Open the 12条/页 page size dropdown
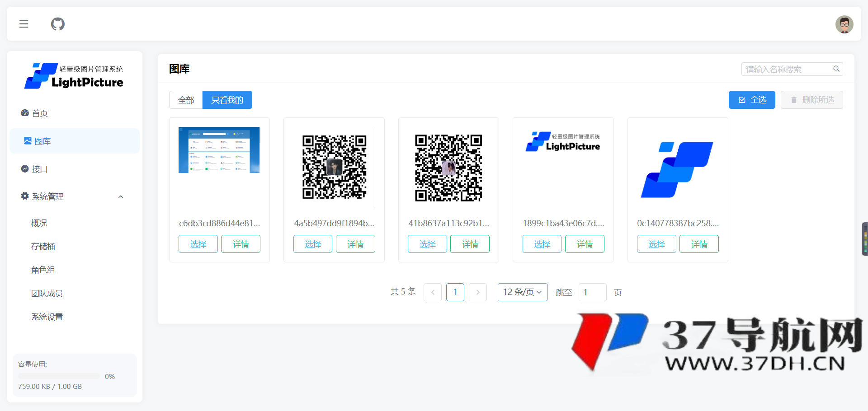The height and width of the screenshot is (411, 868). [522, 292]
